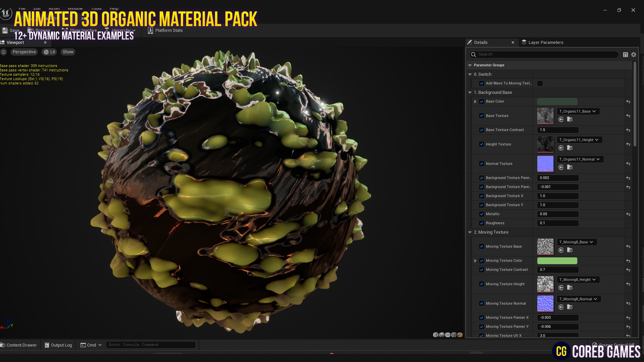The height and width of the screenshot is (362, 644).
Task: Pick the Moving Texture Color green swatch
Action: click(x=557, y=260)
